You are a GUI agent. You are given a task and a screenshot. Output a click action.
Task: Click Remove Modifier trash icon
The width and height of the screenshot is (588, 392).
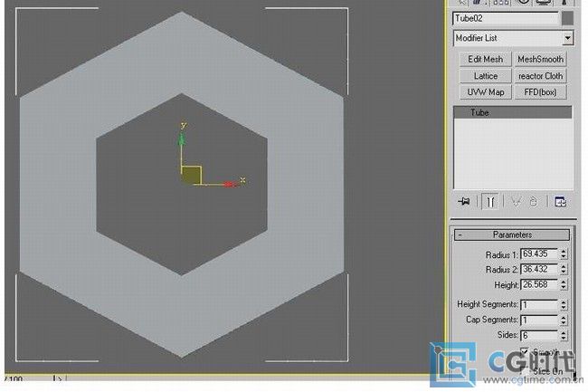click(533, 202)
